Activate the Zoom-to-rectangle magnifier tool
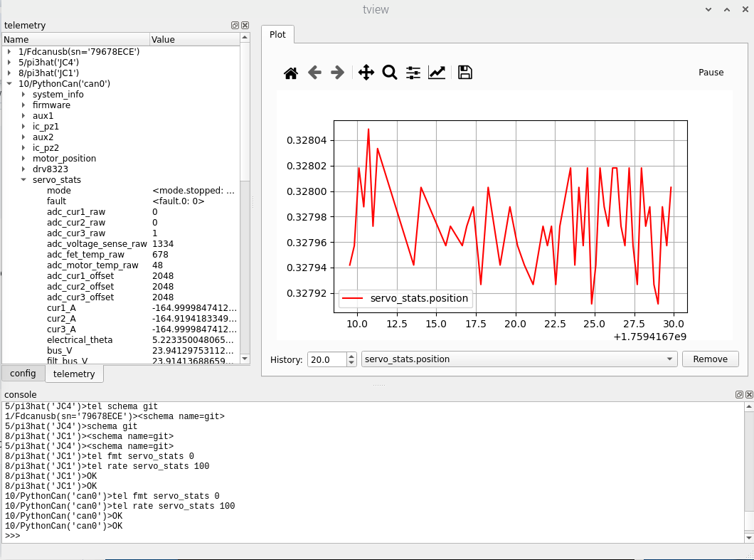 (x=389, y=72)
